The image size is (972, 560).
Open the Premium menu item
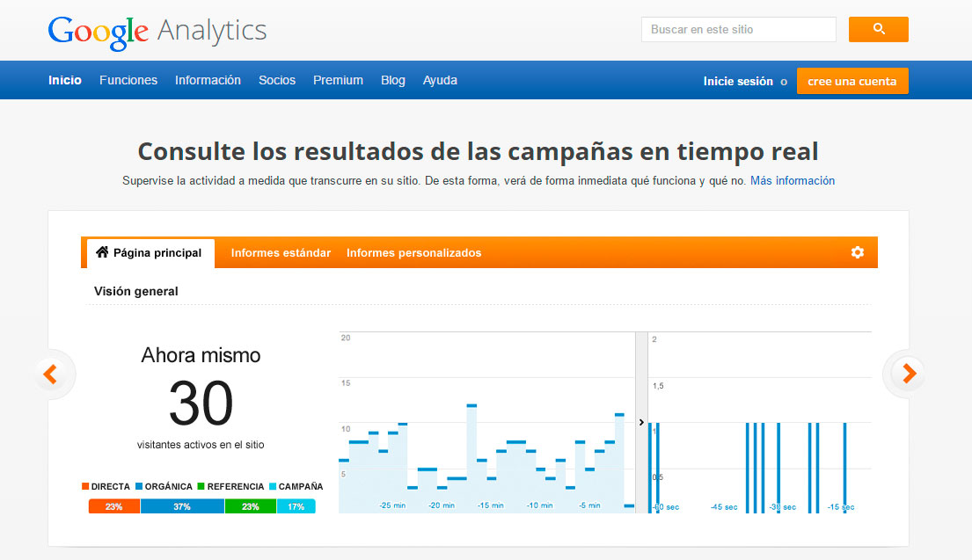pyautogui.click(x=338, y=80)
